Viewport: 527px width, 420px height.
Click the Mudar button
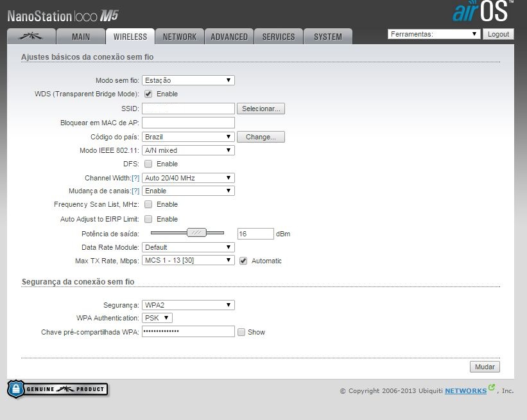[x=485, y=367]
